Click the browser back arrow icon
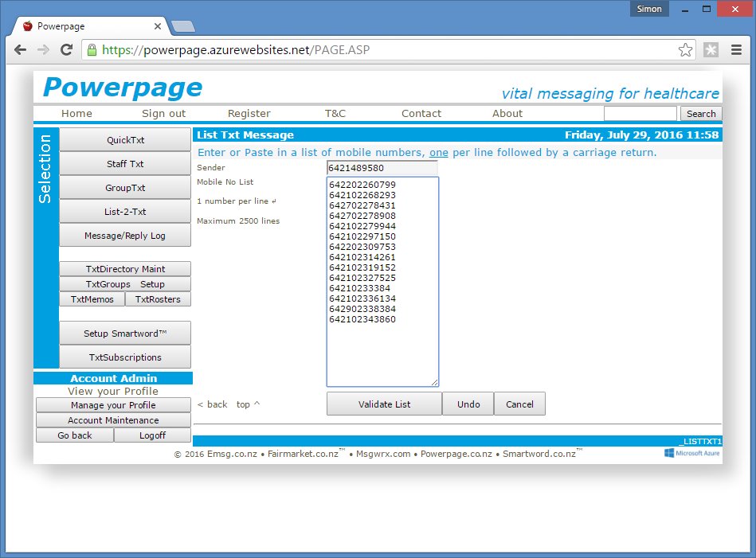This screenshot has width=756, height=558. pos(21,50)
